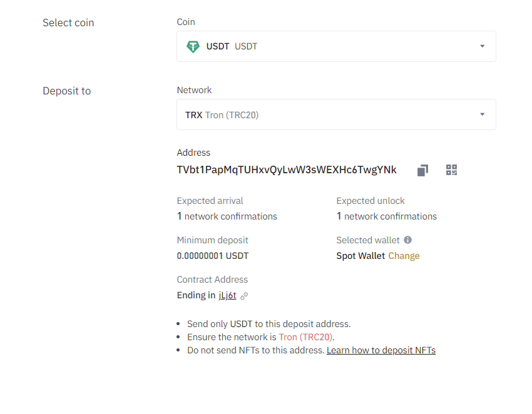Show the QR code for the address
532x414 pixels.
(452, 170)
